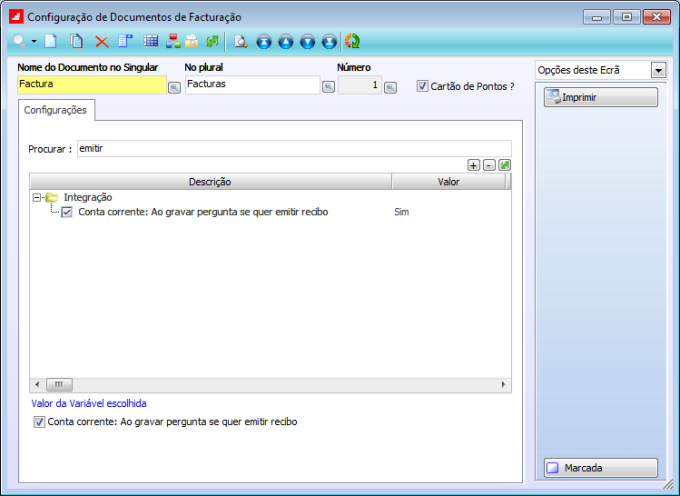Click the Número field
The image size is (680, 496).
point(360,85)
